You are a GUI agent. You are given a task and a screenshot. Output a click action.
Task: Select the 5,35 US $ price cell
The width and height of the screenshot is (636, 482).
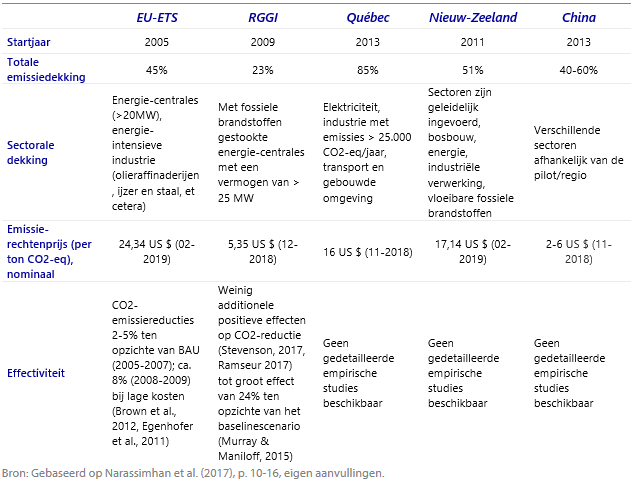tap(263, 250)
